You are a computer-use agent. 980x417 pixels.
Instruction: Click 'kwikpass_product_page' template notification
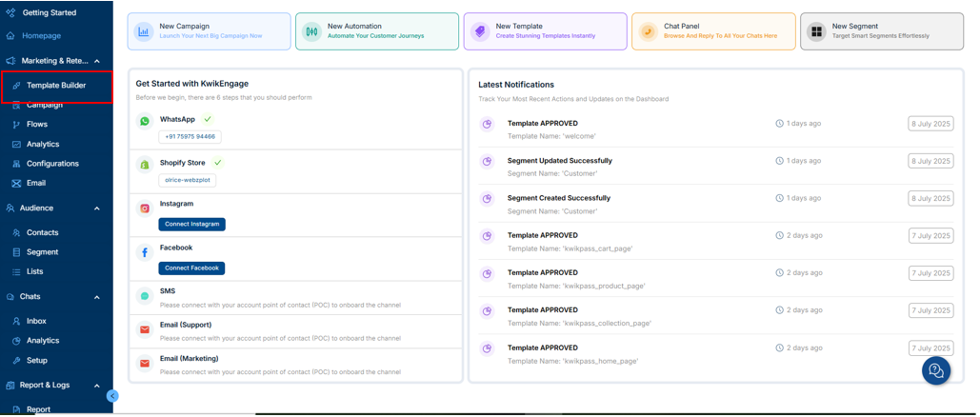[x=716, y=279]
